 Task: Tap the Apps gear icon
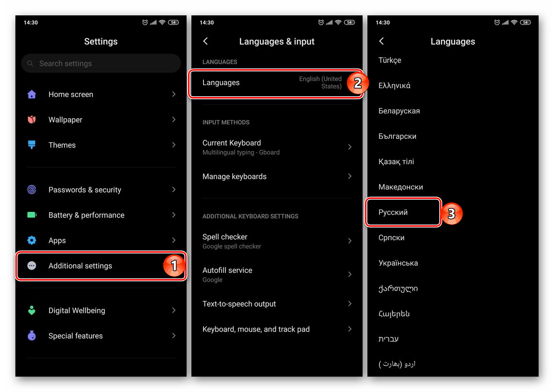pyautogui.click(x=32, y=240)
